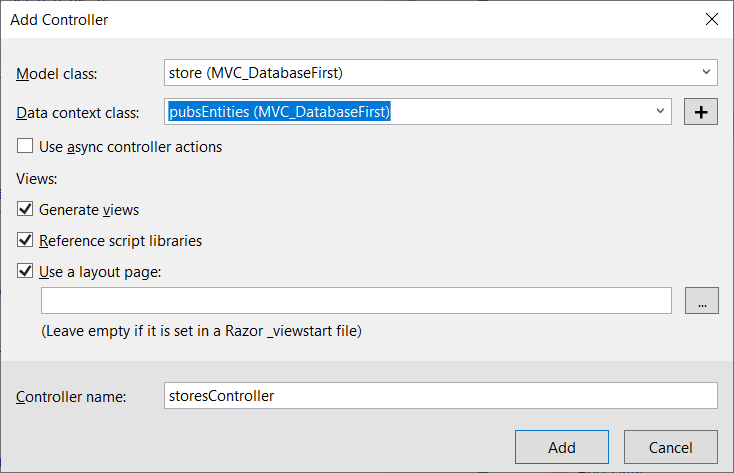Image resolution: width=734 pixels, height=473 pixels.
Task: Expand the Data context class dropdown arrow
Action: point(660,111)
